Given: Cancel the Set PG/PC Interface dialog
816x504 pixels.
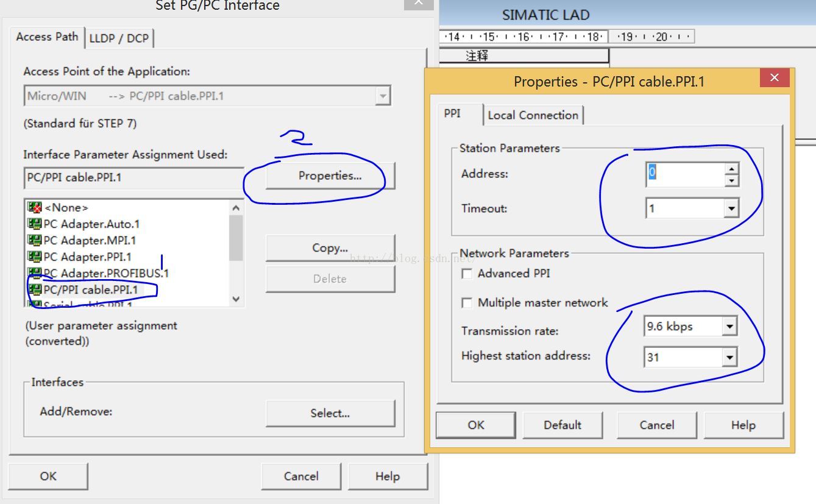Looking at the screenshot, I should pyautogui.click(x=301, y=476).
